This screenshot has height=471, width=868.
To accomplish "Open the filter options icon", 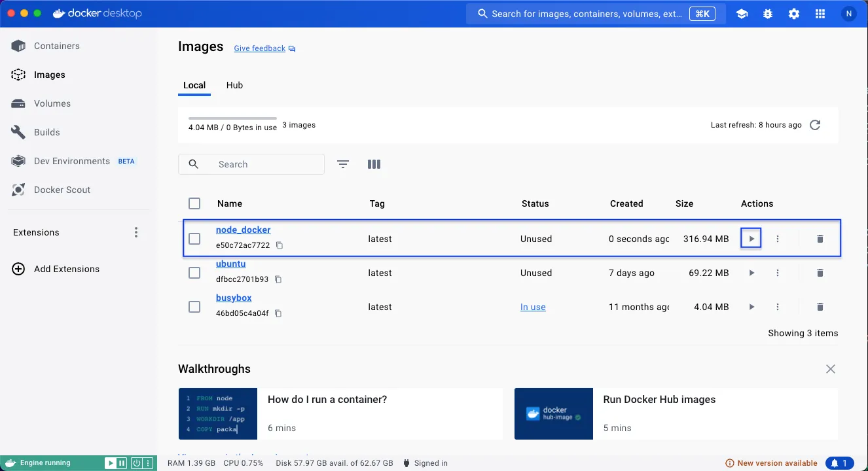I will pyautogui.click(x=343, y=164).
